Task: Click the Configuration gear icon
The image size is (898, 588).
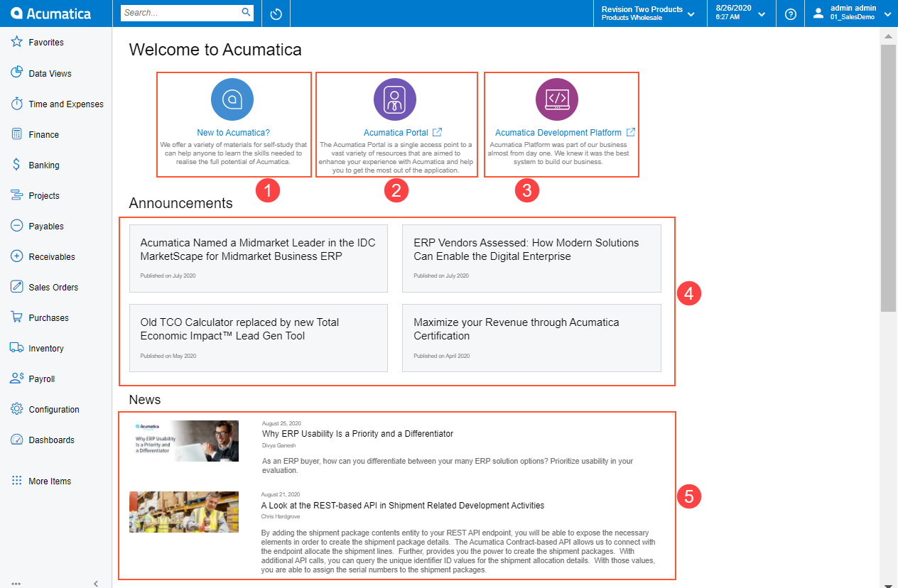Action: tap(17, 409)
